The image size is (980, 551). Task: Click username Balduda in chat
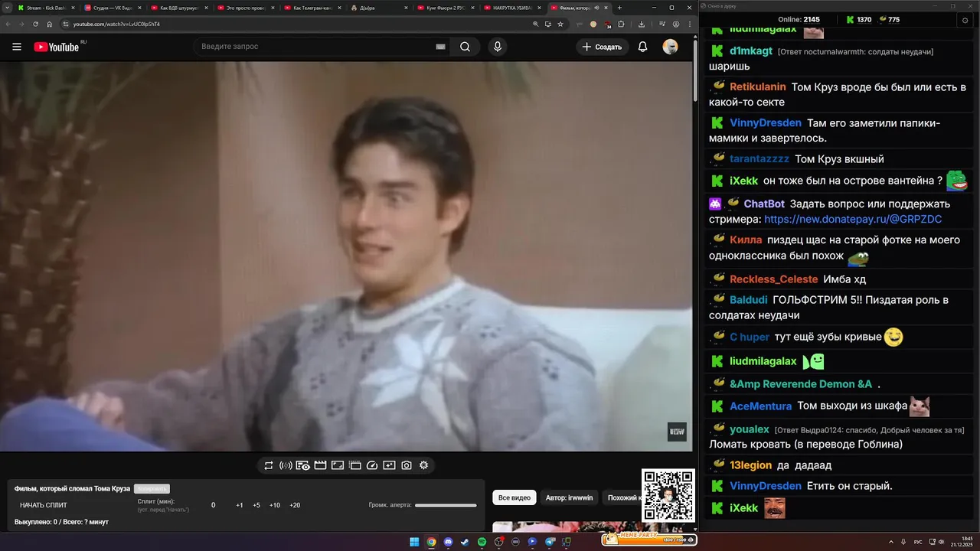tap(748, 300)
